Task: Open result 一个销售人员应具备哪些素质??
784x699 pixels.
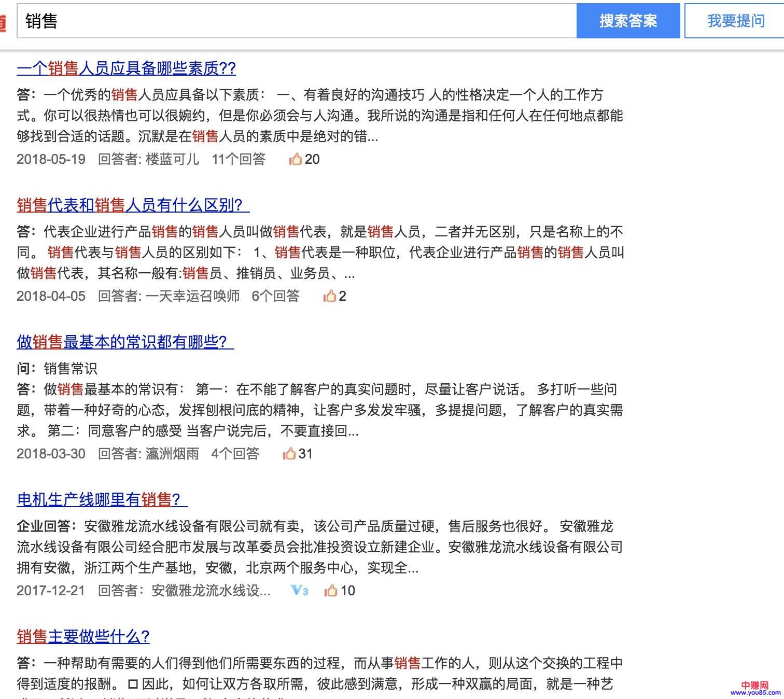Action: pos(126,68)
